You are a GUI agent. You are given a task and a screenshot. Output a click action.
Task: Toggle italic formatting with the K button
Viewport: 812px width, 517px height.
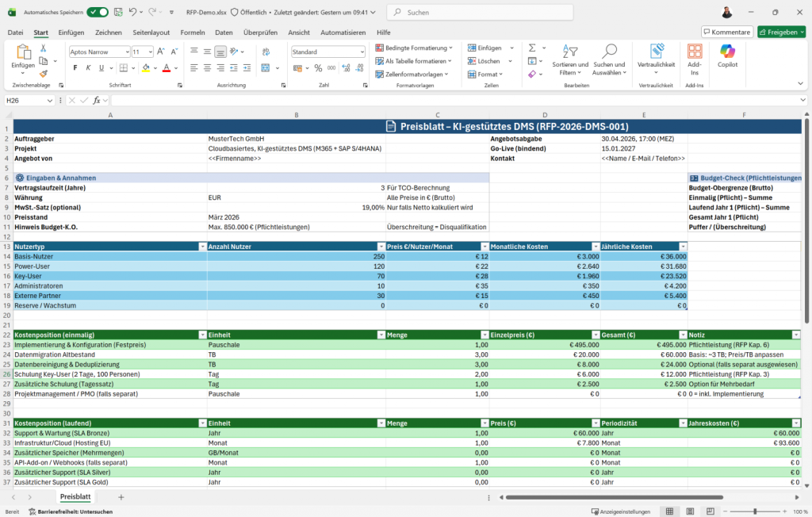click(89, 68)
